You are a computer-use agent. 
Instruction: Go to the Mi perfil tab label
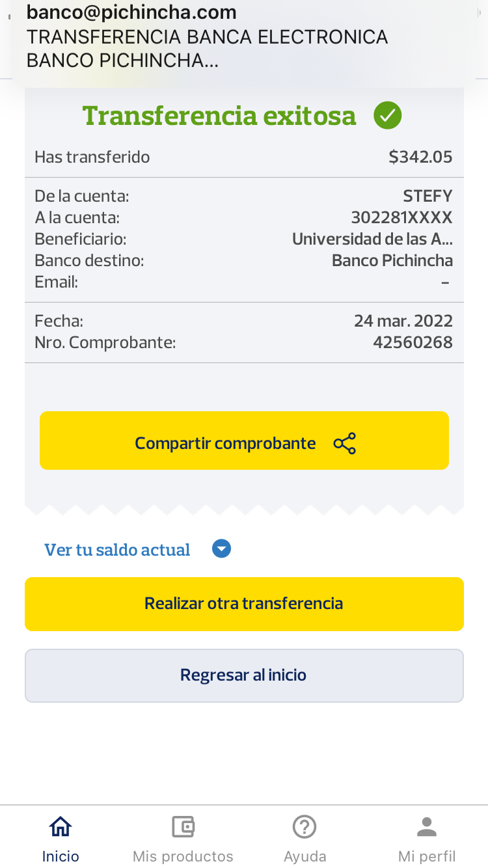click(x=427, y=856)
